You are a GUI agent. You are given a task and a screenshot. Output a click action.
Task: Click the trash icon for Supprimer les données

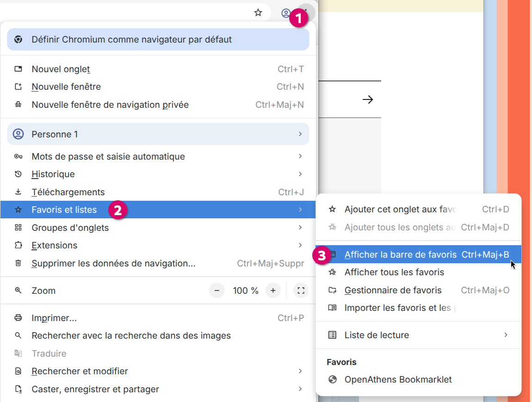(18, 263)
